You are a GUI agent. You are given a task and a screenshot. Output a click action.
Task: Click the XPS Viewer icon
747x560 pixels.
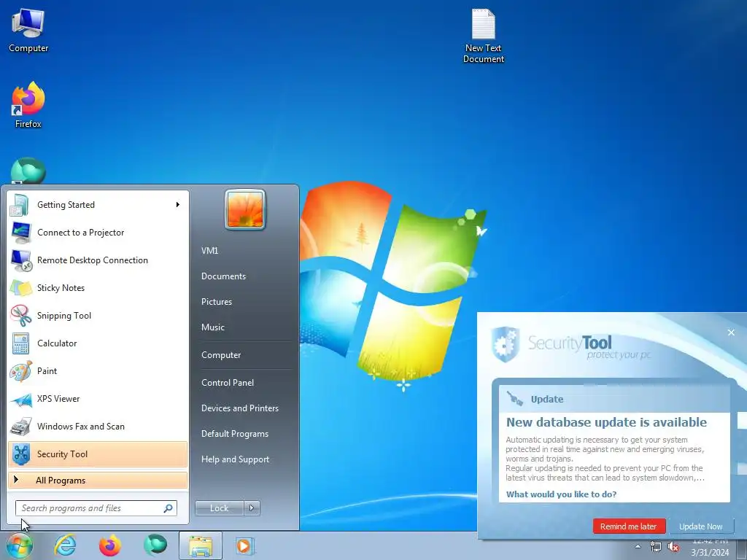pos(20,399)
